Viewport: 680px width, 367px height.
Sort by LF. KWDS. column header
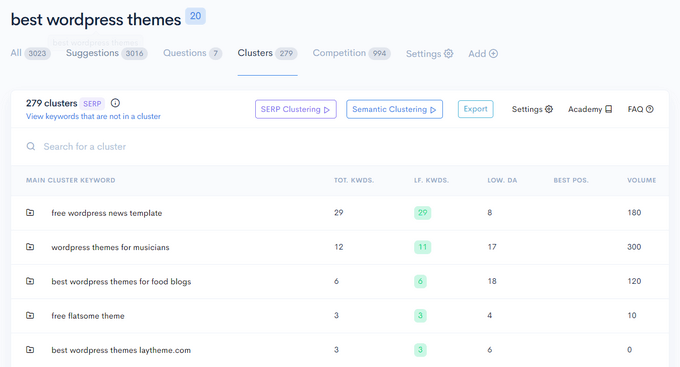tap(432, 180)
